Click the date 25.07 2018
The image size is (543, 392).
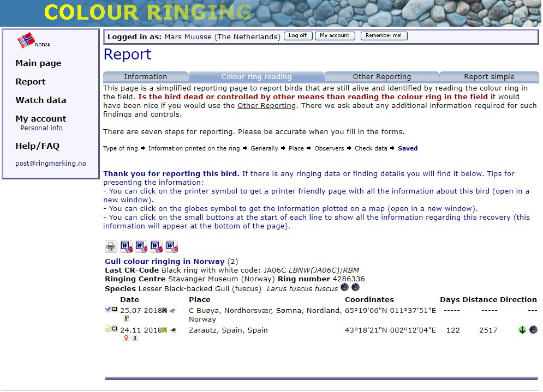[x=141, y=310]
